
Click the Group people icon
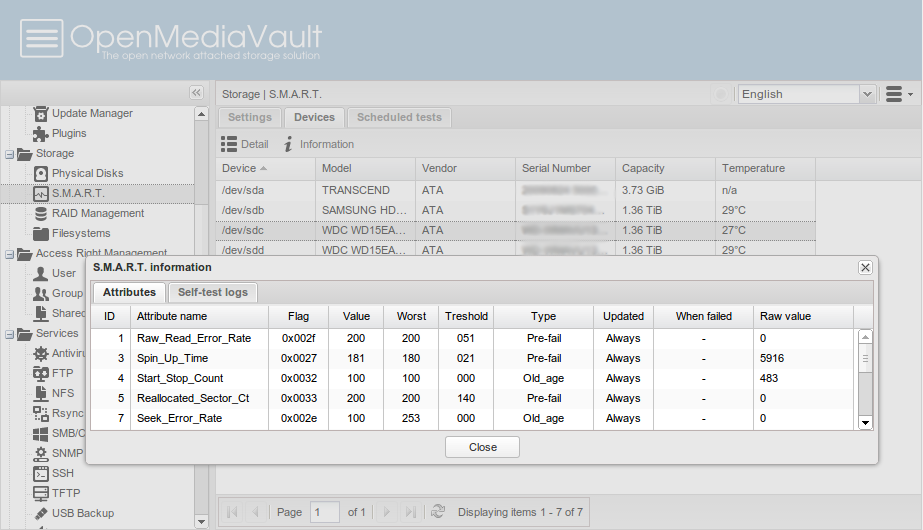[x=41, y=293]
